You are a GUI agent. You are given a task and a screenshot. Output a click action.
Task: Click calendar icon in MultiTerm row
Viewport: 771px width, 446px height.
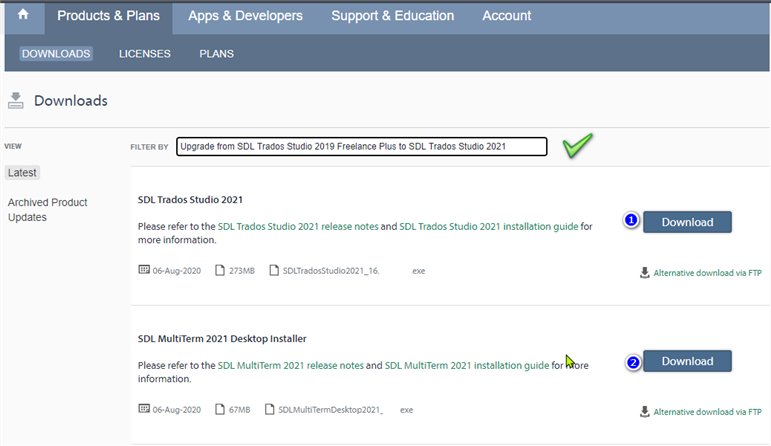tap(144, 409)
